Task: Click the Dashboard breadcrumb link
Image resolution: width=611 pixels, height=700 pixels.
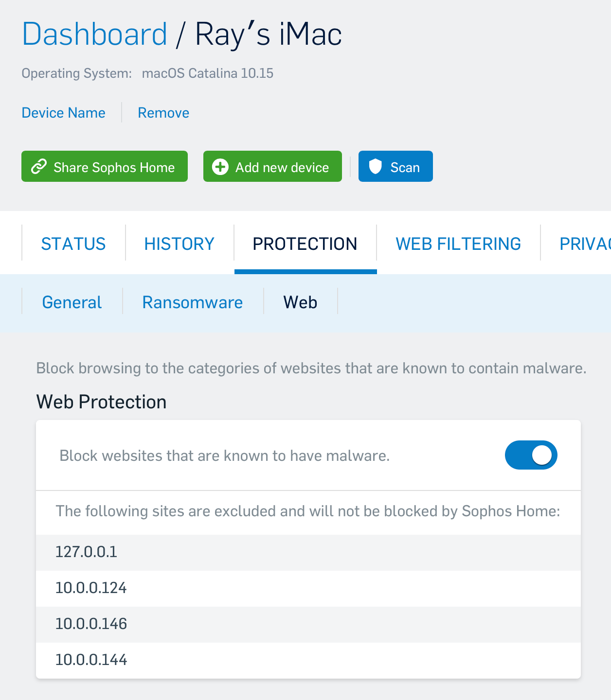Action: coord(95,34)
